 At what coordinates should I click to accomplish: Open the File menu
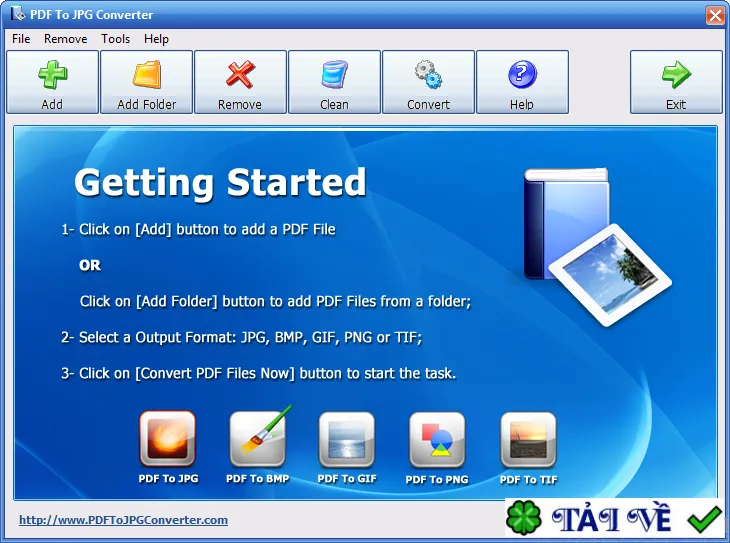[21, 39]
